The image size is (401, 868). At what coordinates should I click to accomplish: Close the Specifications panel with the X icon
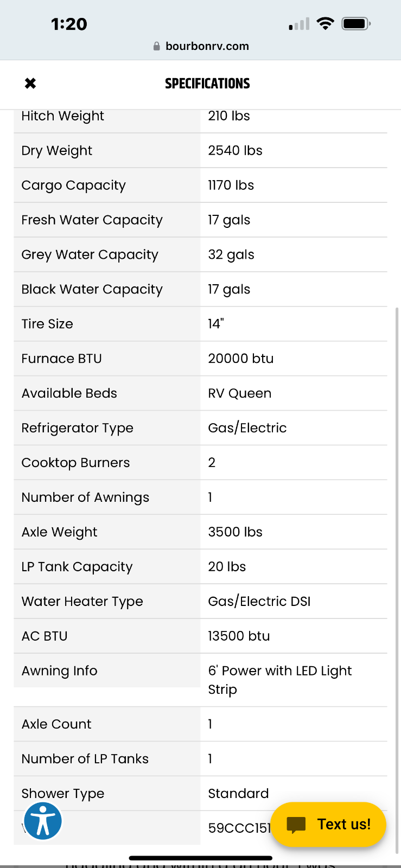coord(30,83)
